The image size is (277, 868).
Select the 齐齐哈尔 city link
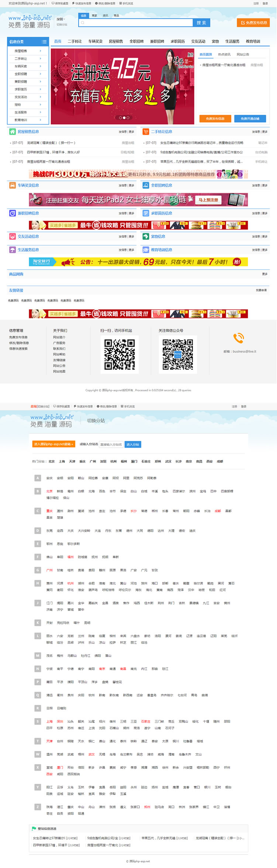[167, 695]
